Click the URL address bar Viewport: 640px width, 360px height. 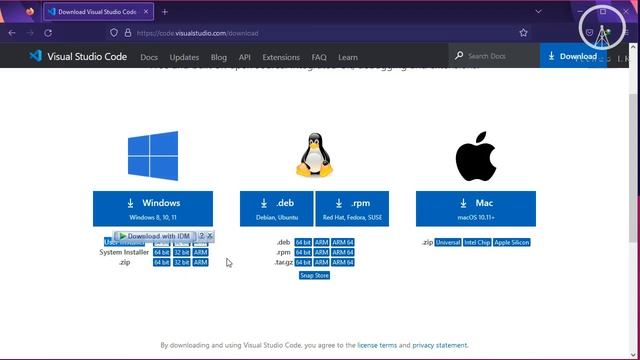(x=318, y=33)
